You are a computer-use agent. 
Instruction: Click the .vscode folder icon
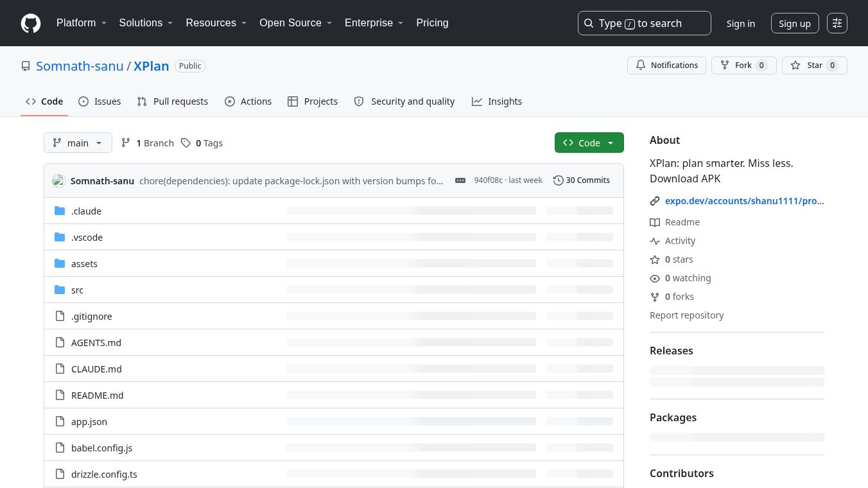click(60, 237)
